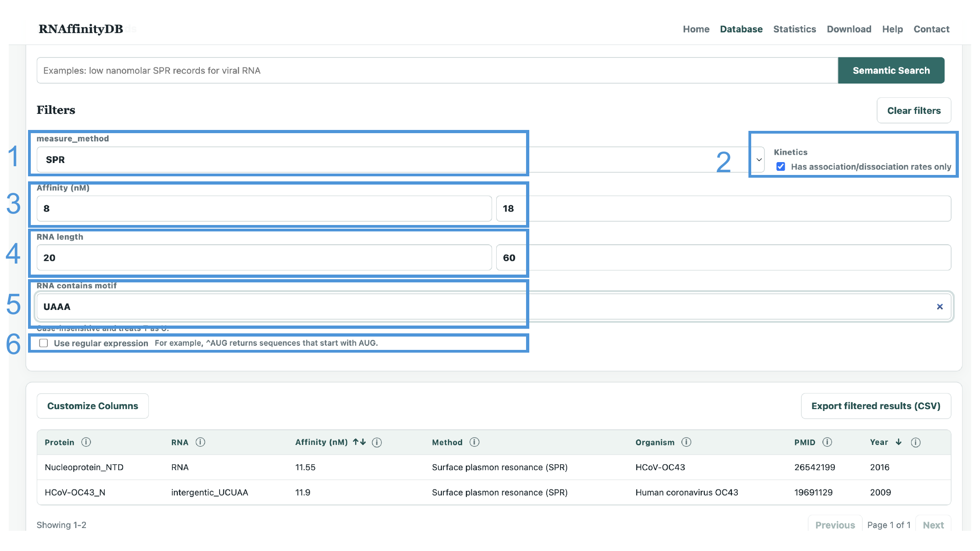Open the Database nav item
Image resolution: width=980 pixels, height=551 pixels.
coord(741,29)
